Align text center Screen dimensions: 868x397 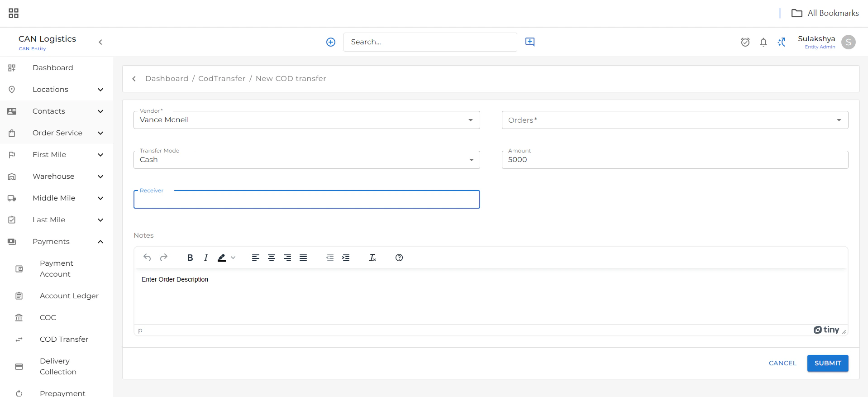[x=272, y=258]
